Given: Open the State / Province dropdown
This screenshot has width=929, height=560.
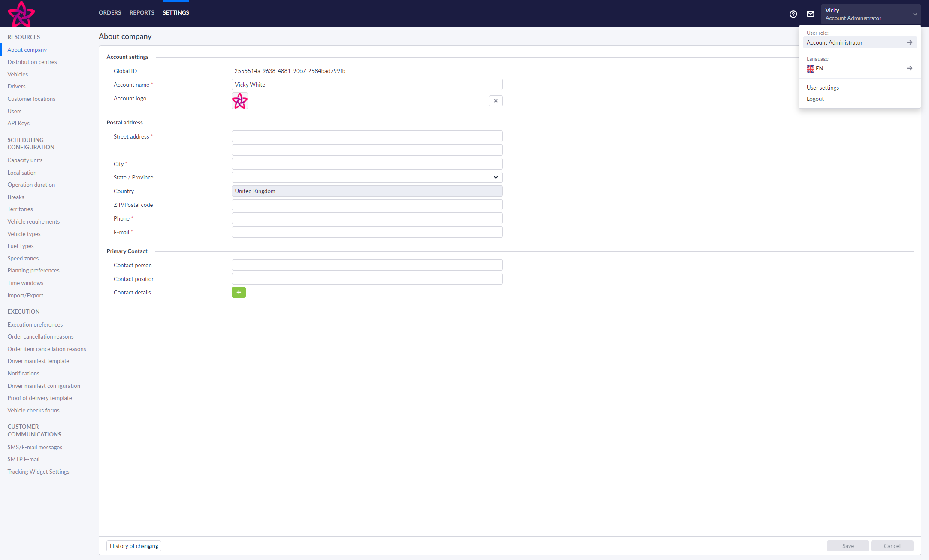Looking at the screenshot, I should (367, 177).
